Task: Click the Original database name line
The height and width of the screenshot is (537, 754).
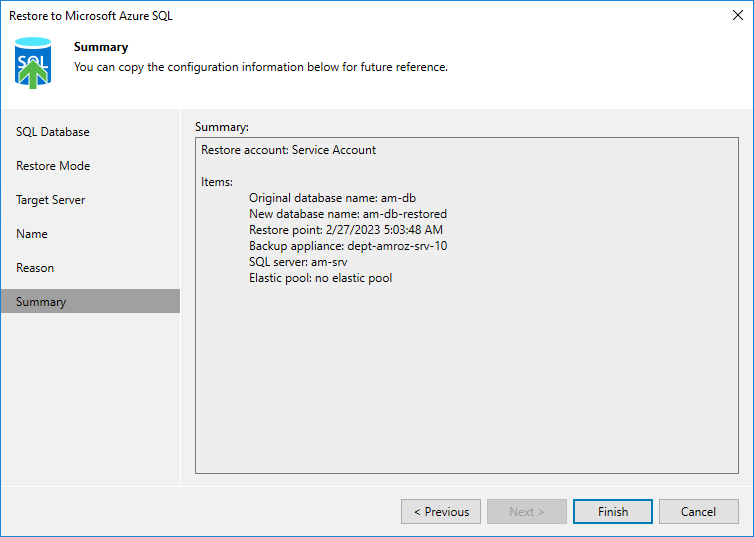Action: coord(332,198)
